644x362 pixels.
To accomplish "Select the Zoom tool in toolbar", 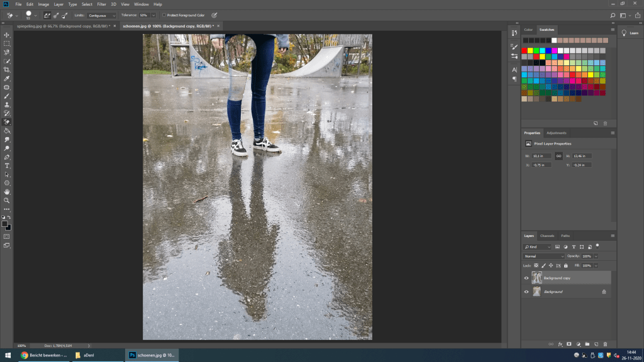I will pos(7,200).
